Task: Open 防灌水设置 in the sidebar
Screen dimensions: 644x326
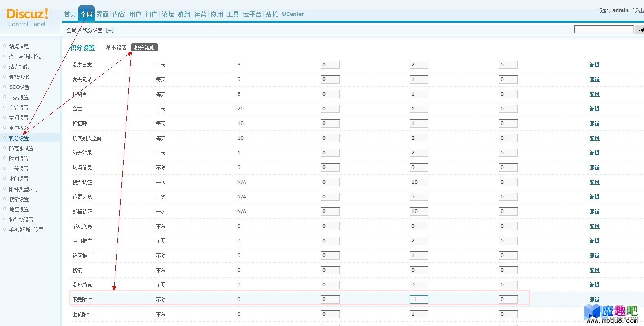Action: click(x=21, y=148)
